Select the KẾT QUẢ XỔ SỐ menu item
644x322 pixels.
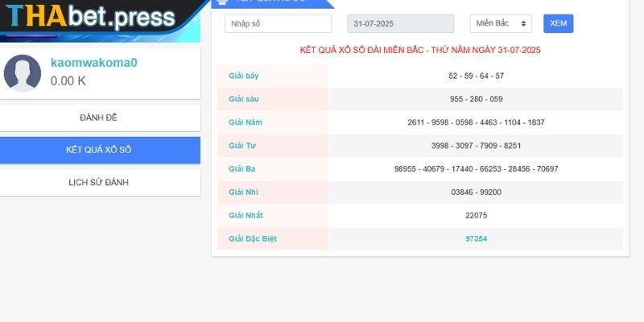pyautogui.click(x=99, y=151)
